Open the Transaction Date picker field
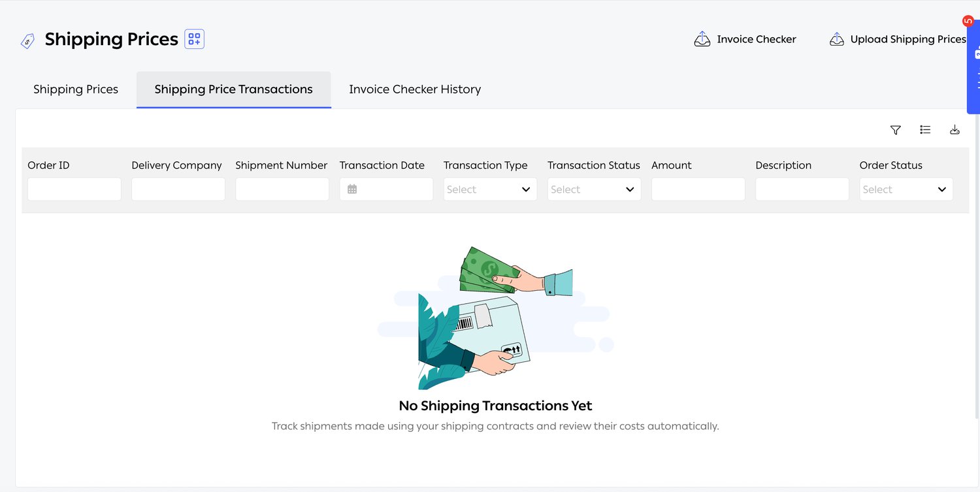This screenshot has width=980, height=492. pos(386,189)
